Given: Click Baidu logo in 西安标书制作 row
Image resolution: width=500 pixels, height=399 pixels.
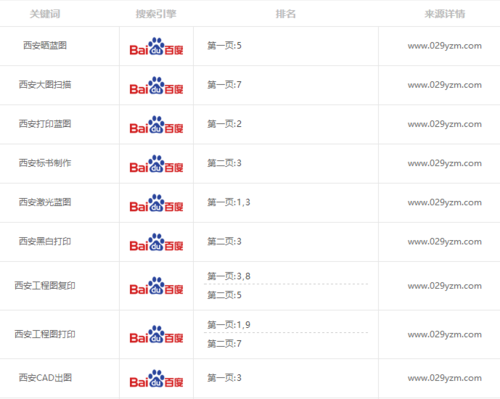Looking at the screenshot, I should 156,164.
